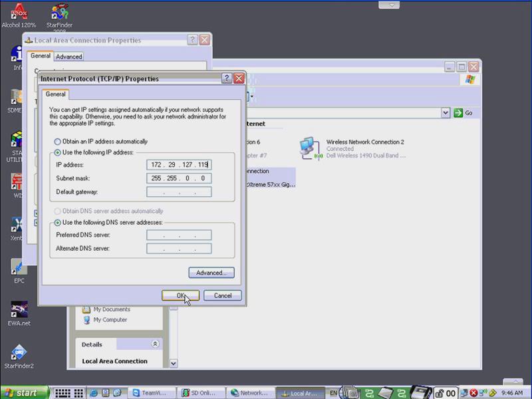
Task: Open the StarFinder 2008 desktop icon
Action: pos(59,13)
